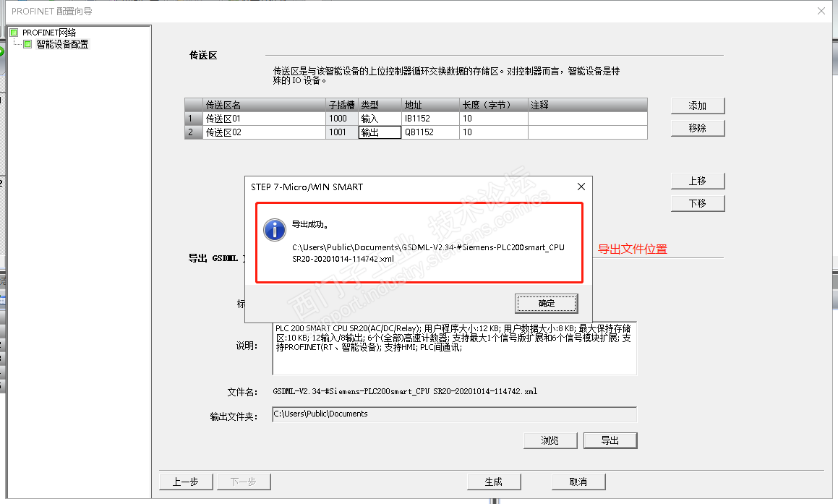Click the 输出文件夹 path input field
838x504 pixels.
[454, 414]
